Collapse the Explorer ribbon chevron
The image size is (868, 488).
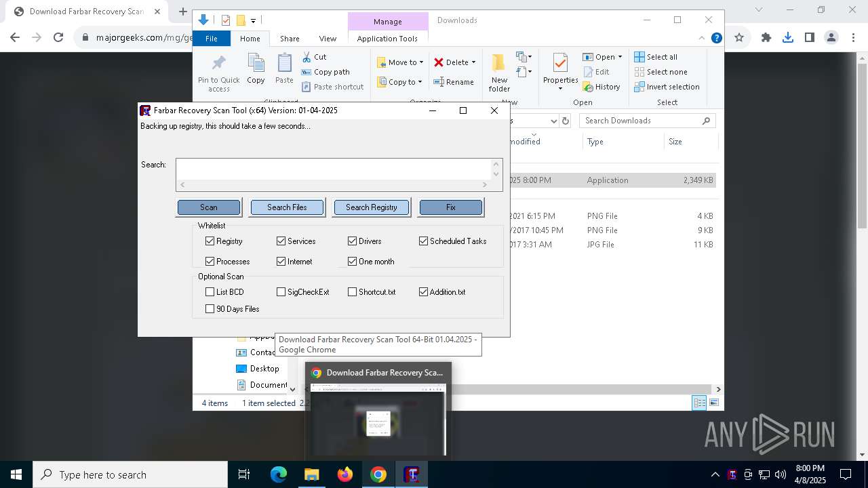click(702, 38)
